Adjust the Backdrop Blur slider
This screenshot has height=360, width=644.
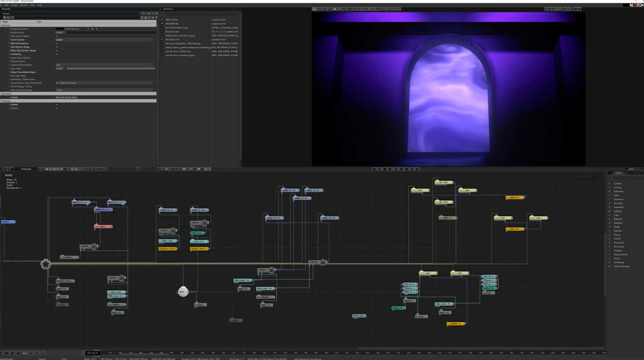click(x=111, y=33)
